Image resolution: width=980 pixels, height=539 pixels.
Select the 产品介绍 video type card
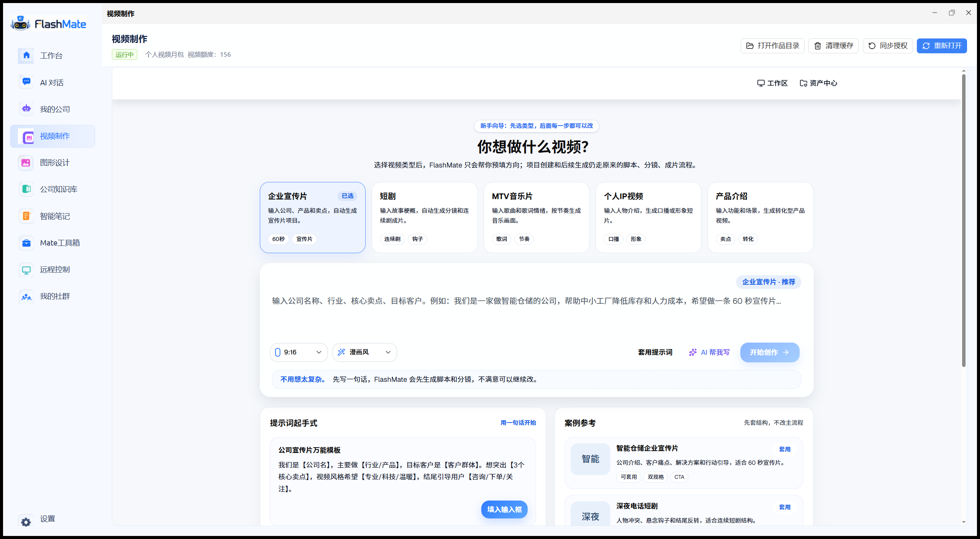coord(760,217)
